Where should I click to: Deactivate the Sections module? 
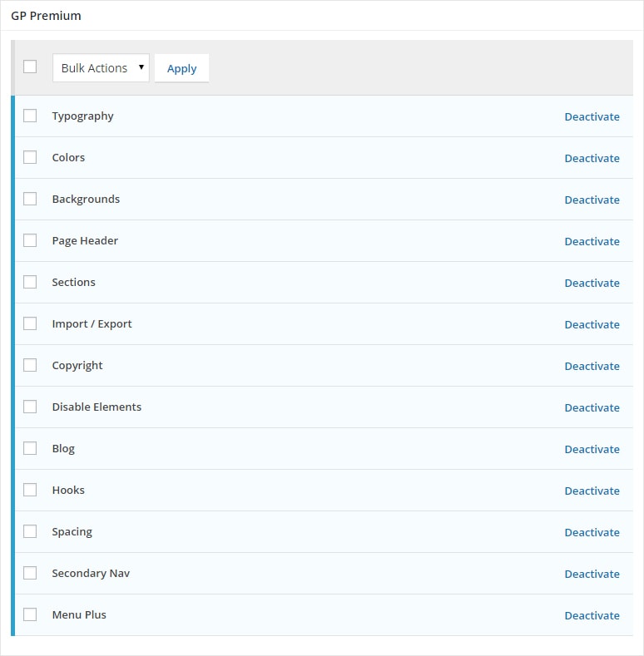click(592, 283)
